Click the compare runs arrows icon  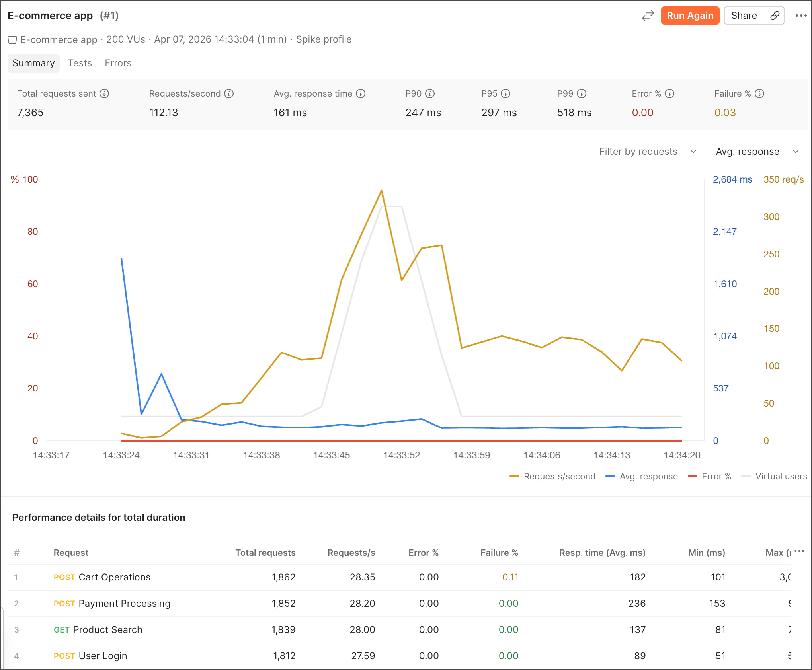tap(648, 16)
